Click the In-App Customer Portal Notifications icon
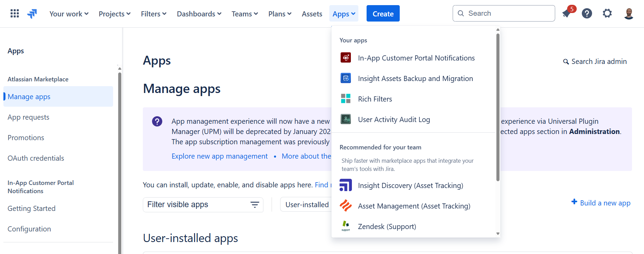 pos(346,57)
